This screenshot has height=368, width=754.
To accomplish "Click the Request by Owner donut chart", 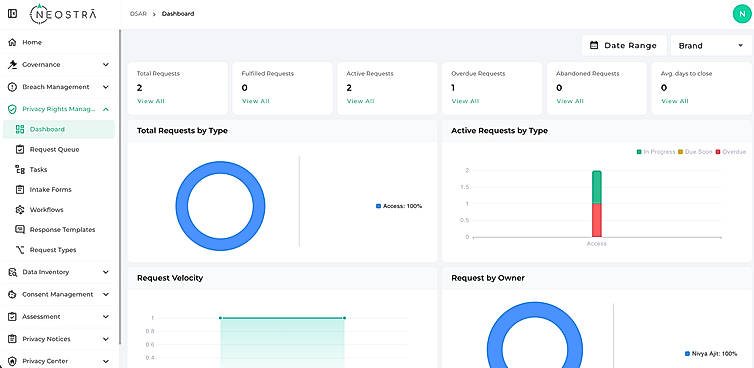I will pyautogui.click(x=535, y=335).
